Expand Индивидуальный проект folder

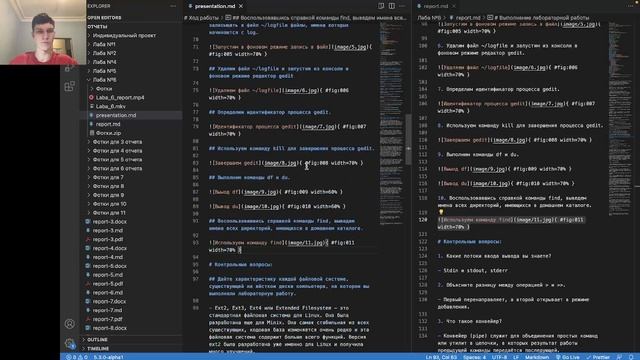coord(124,36)
